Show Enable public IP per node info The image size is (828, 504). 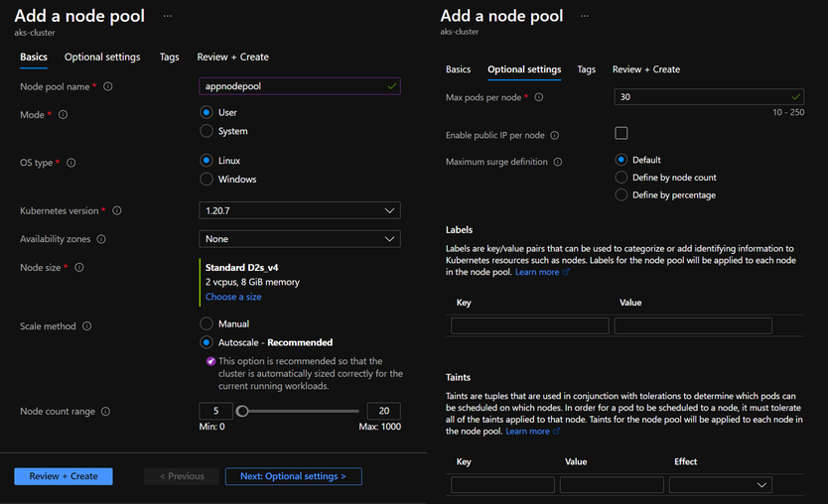coord(554,135)
